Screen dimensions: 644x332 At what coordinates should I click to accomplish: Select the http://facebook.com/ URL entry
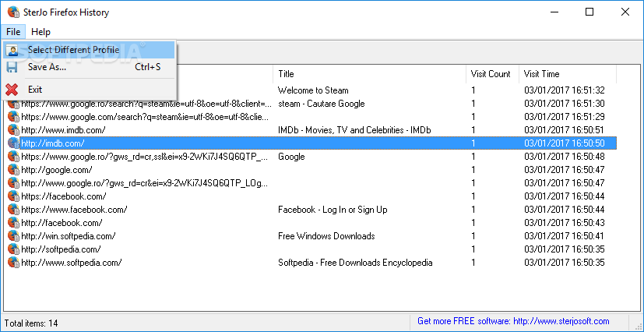click(62, 223)
